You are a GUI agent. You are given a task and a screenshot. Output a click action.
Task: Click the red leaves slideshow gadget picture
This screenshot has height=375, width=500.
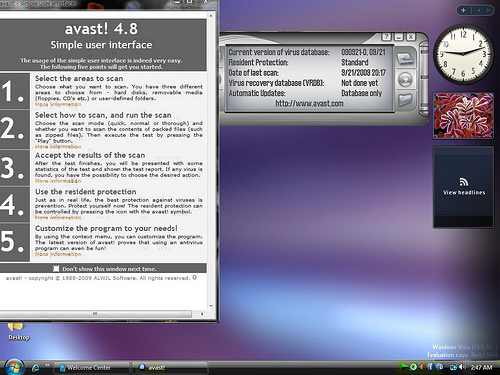pos(463,115)
